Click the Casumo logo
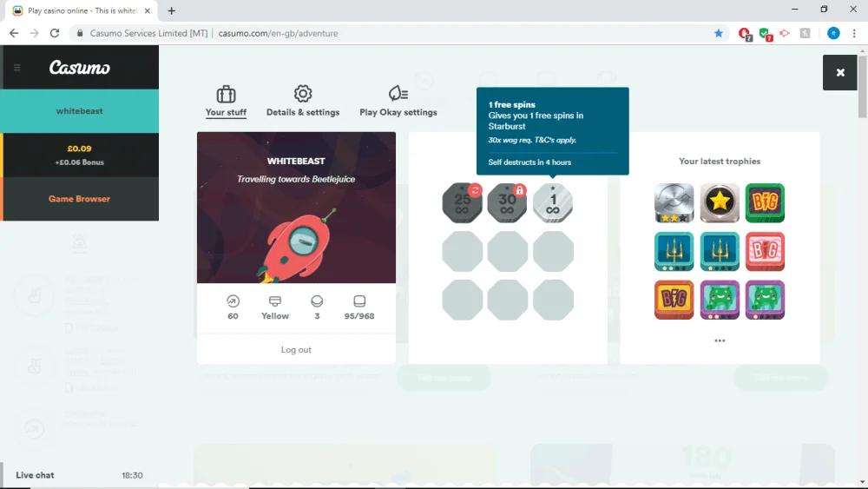This screenshot has height=489, width=868. 80,68
